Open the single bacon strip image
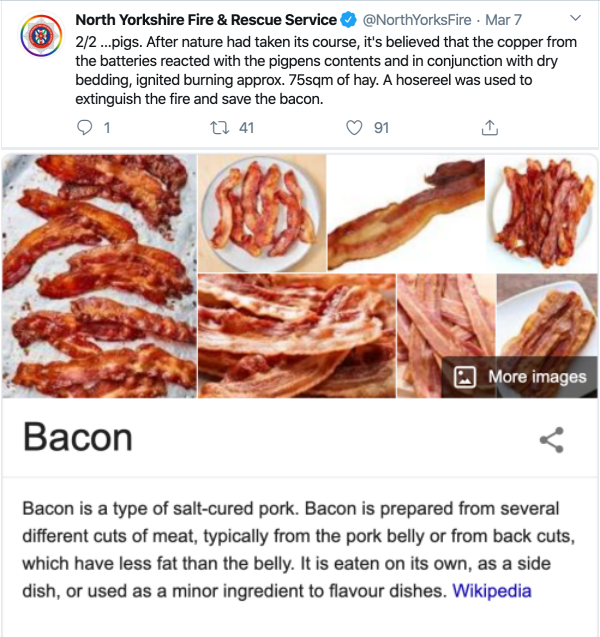600x637 pixels. (x=406, y=213)
